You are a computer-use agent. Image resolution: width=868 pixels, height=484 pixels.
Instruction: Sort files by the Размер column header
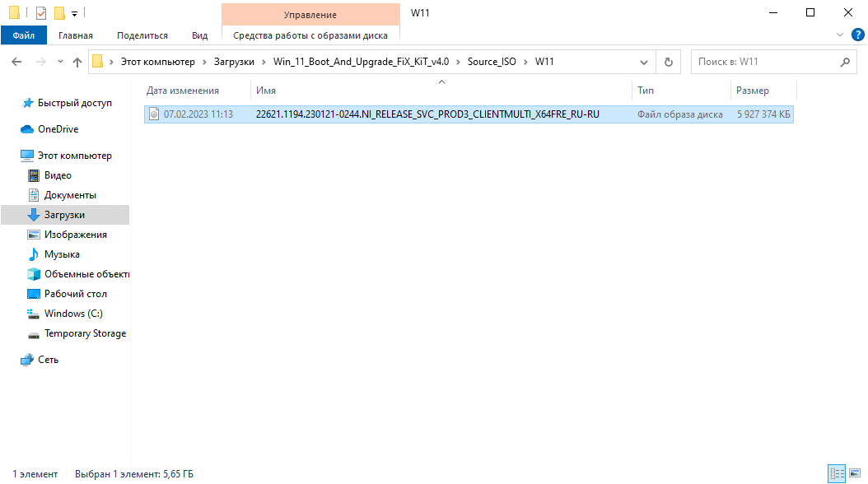point(753,91)
